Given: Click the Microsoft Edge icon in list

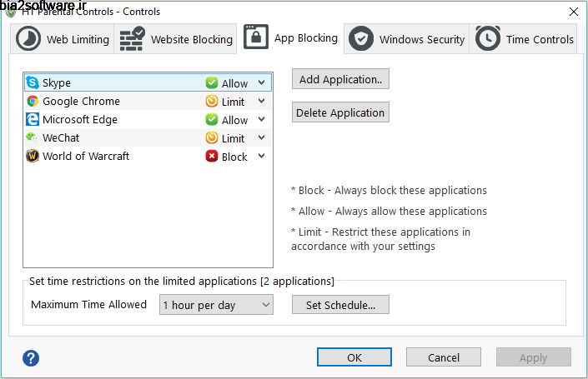Looking at the screenshot, I should [x=33, y=119].
